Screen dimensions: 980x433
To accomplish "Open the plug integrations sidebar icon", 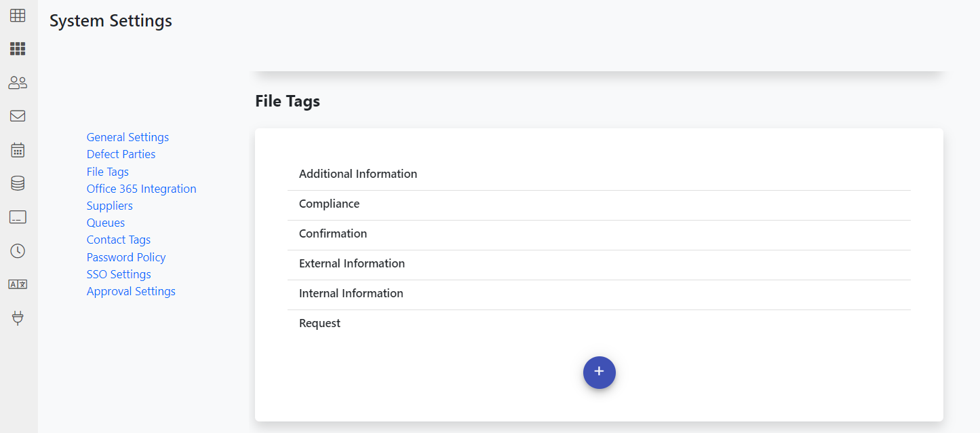I will 18,318.
